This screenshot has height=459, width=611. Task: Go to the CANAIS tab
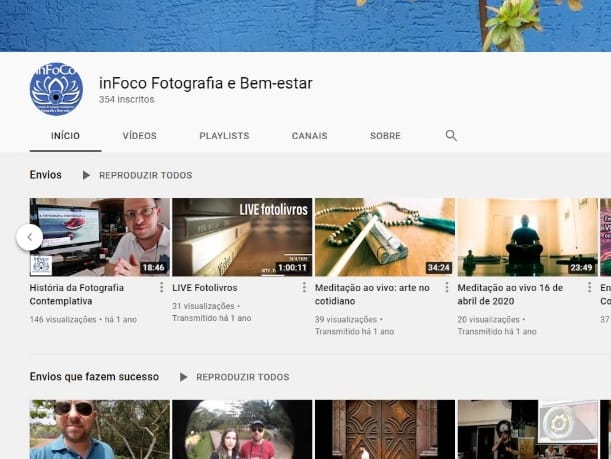[x=309, y=136]
